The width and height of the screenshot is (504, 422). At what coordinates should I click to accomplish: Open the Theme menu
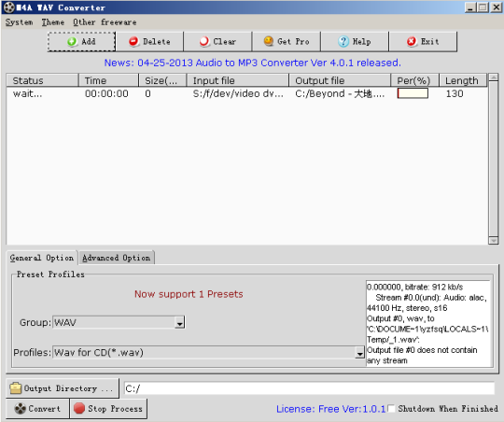coord(52,22)
